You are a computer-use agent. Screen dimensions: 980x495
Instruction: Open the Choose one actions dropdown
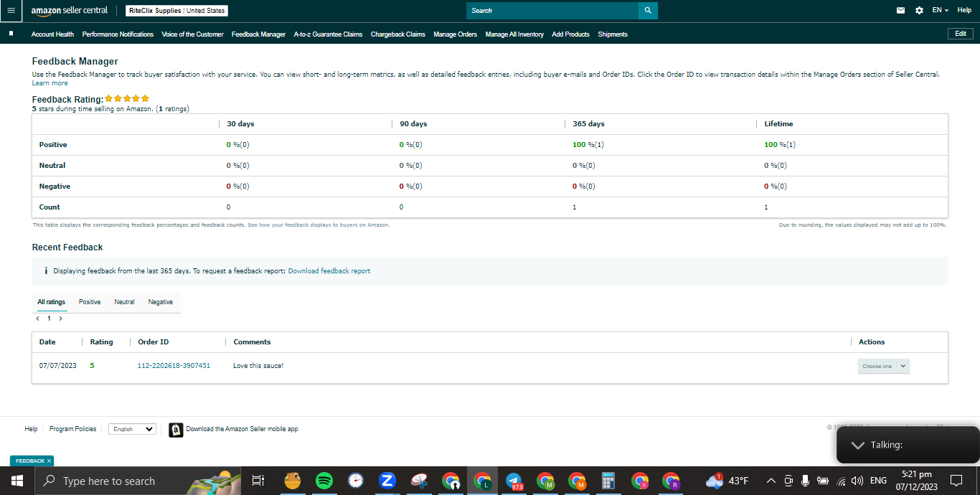[883, 366]
